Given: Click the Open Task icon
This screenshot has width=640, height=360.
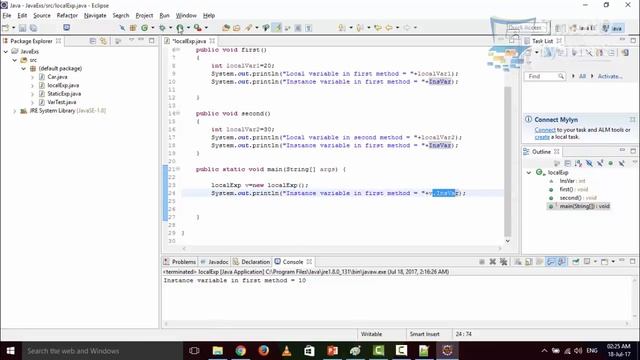Looking at the screenshot, I should click(236, 28).
